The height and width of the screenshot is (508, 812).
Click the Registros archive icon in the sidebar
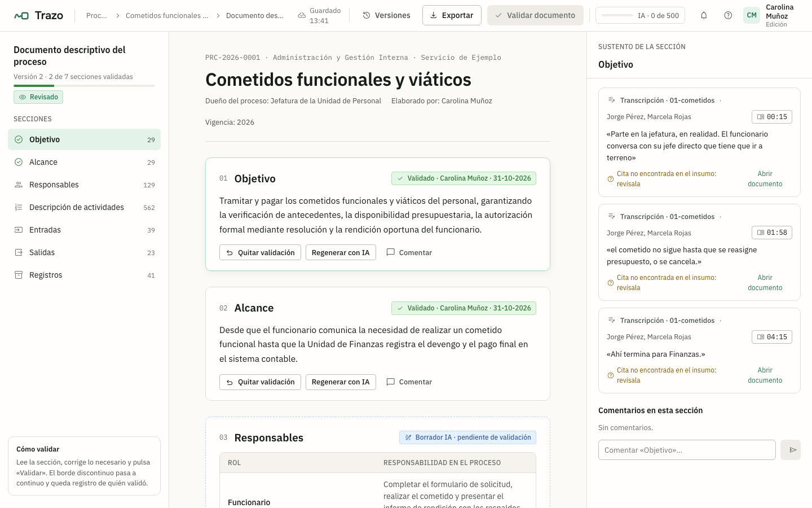[x=19, y=275]
